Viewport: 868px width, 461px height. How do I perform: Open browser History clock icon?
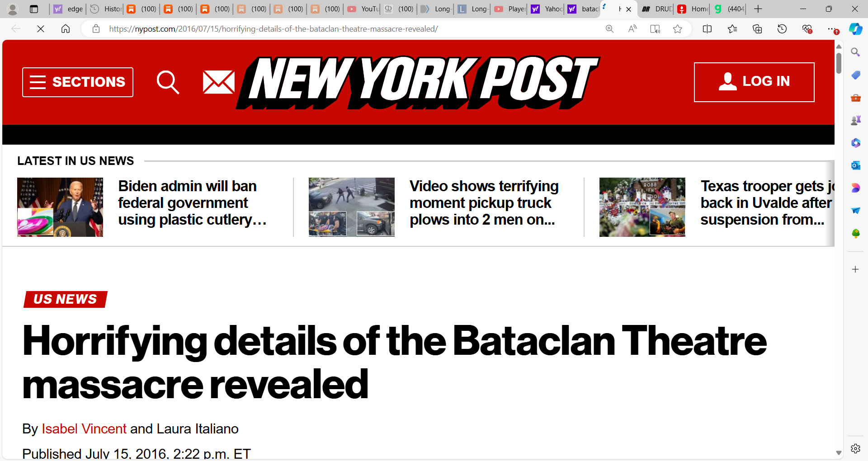(x=782, y=29)
